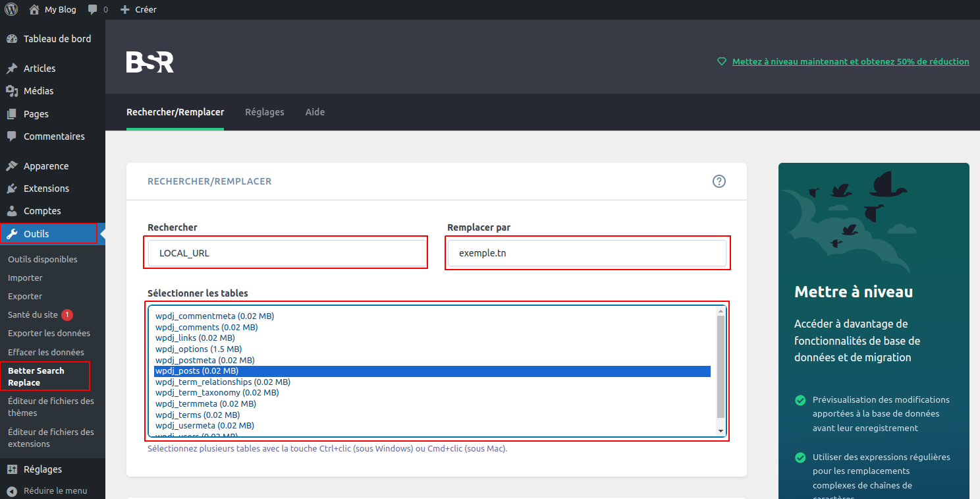
Task: Open Médias from the sidebar
Action: point(38,91)
